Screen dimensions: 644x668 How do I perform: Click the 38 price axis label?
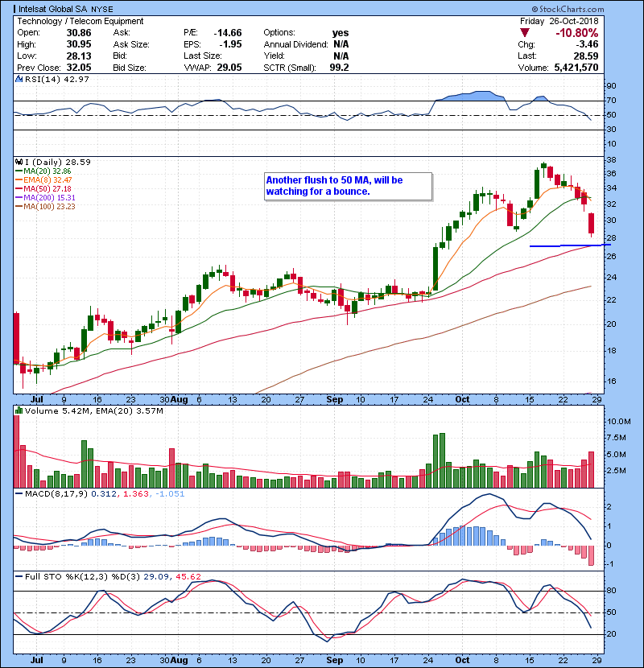pos(611,160)
